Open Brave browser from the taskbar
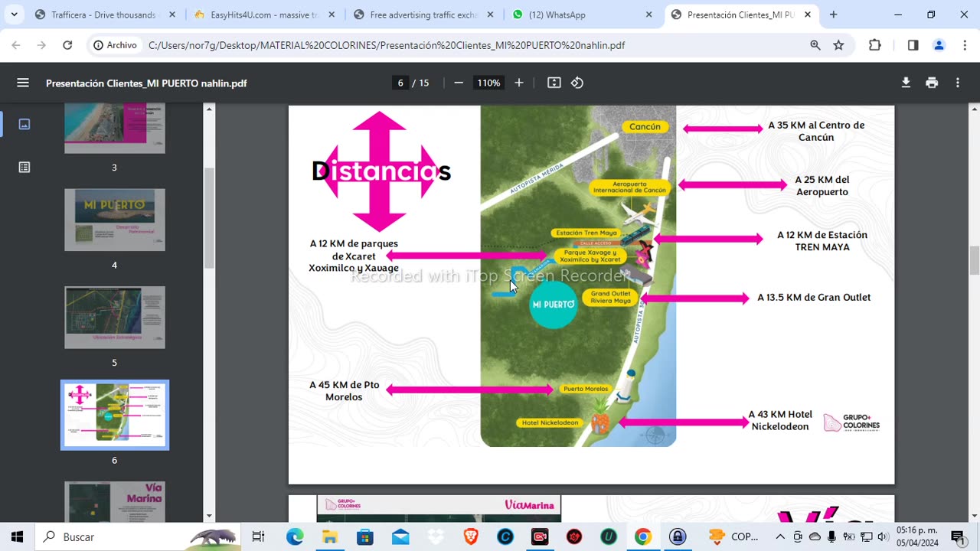 [471, 536]
